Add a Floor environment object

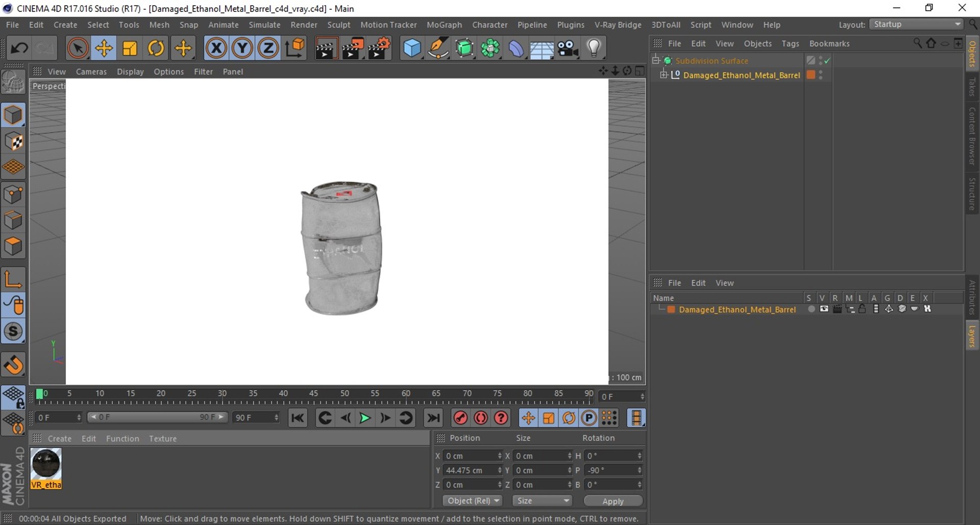click(x=542, y=49)
